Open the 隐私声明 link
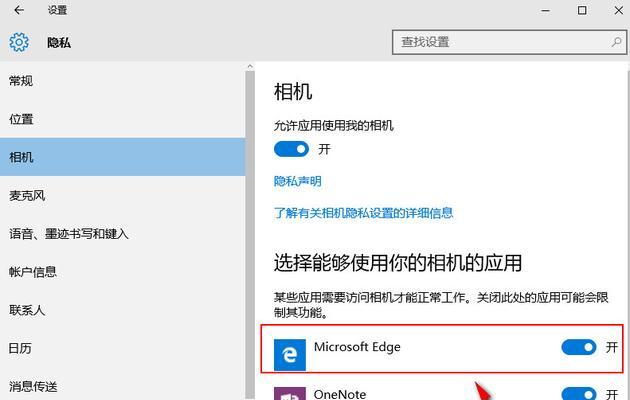The image size is (630, 400). [298, 181]
